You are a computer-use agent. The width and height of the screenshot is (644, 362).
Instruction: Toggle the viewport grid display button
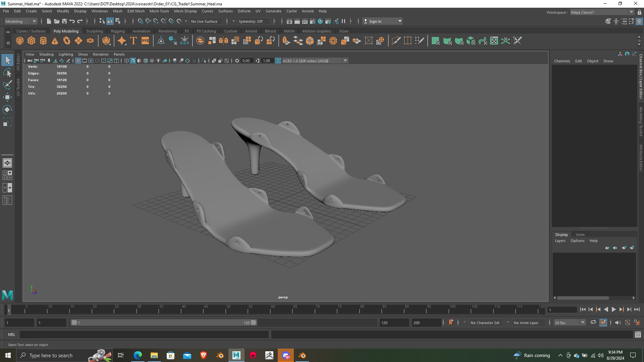[x=78, y=61]
